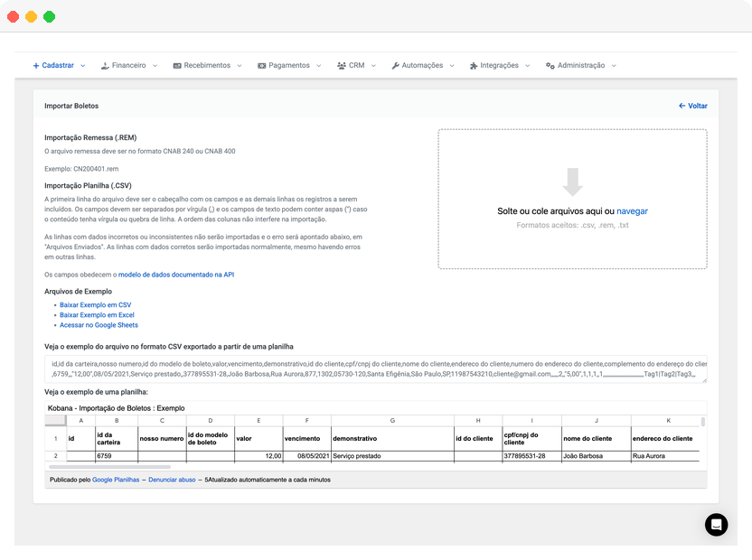Click the Financeiro hand-coin icon
Screen dimensions: 752x560
point(105,66)
